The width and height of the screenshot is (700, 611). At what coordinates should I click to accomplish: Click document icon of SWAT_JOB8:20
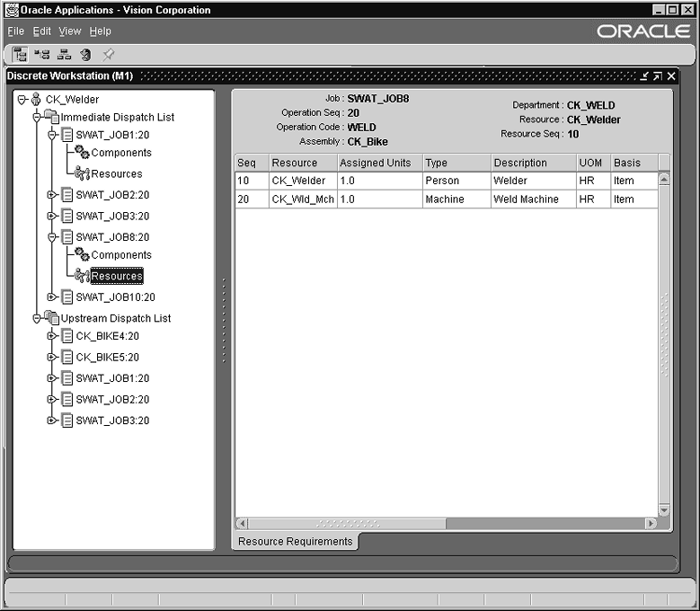point(67,237)
